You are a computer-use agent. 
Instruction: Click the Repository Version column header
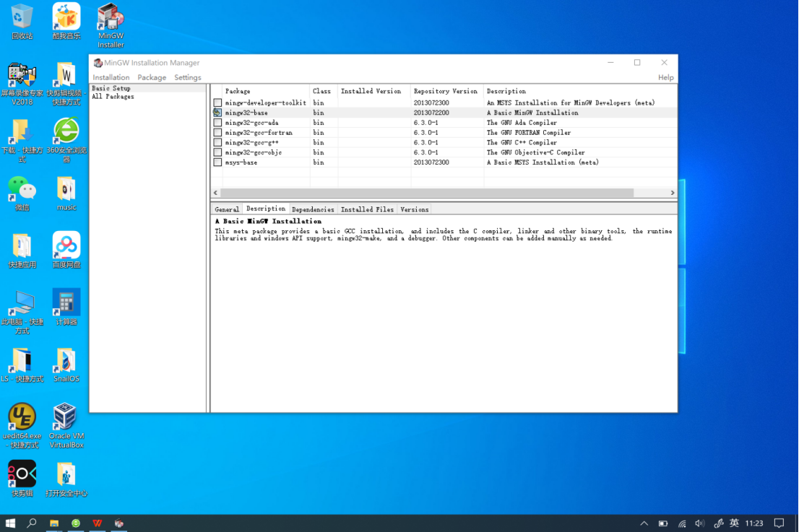(447, 91)
